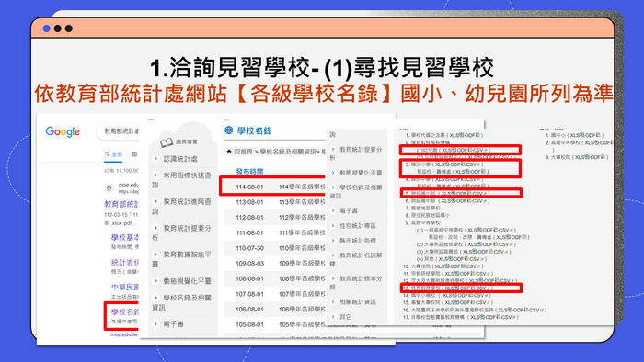Open the 教育統計進階查詢 menu item
This screenshot has height=362, width=644.
[x=182, y=206]
